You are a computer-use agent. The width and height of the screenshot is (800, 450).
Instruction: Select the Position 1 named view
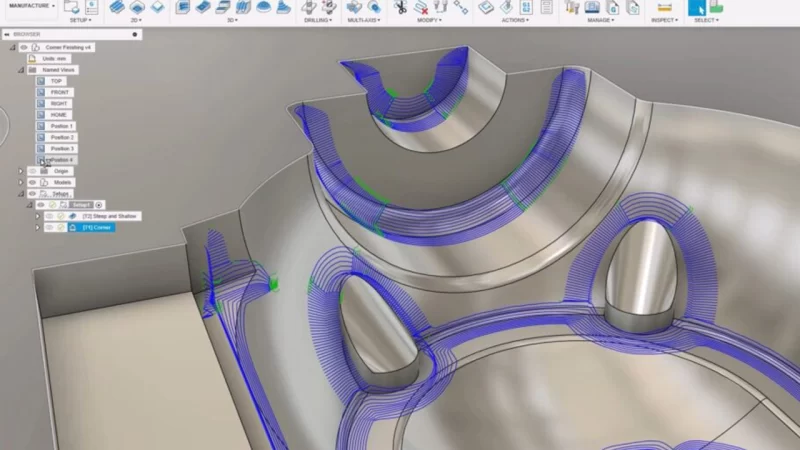point(56,126)
